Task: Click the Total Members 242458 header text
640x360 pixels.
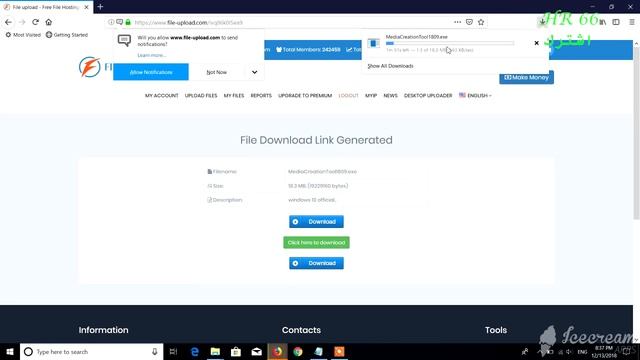Action: click(308, 49)
